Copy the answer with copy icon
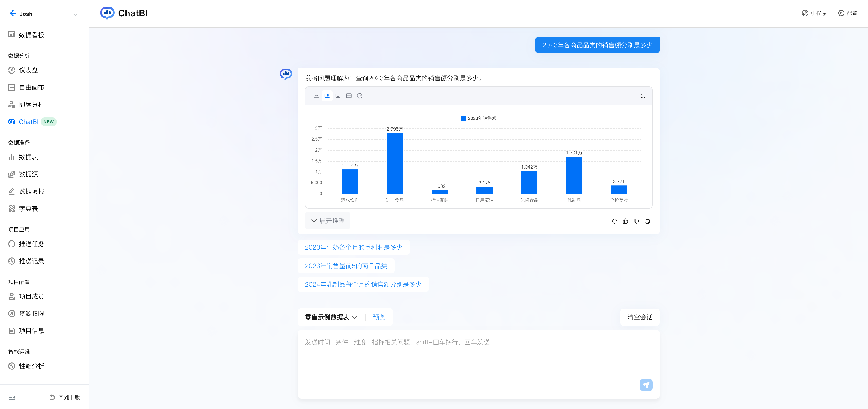 click(x=647, y=221)
